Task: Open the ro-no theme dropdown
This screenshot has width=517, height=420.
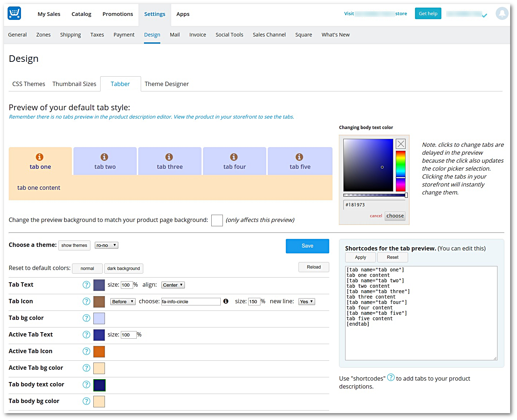Action: [x=106, y=245]
